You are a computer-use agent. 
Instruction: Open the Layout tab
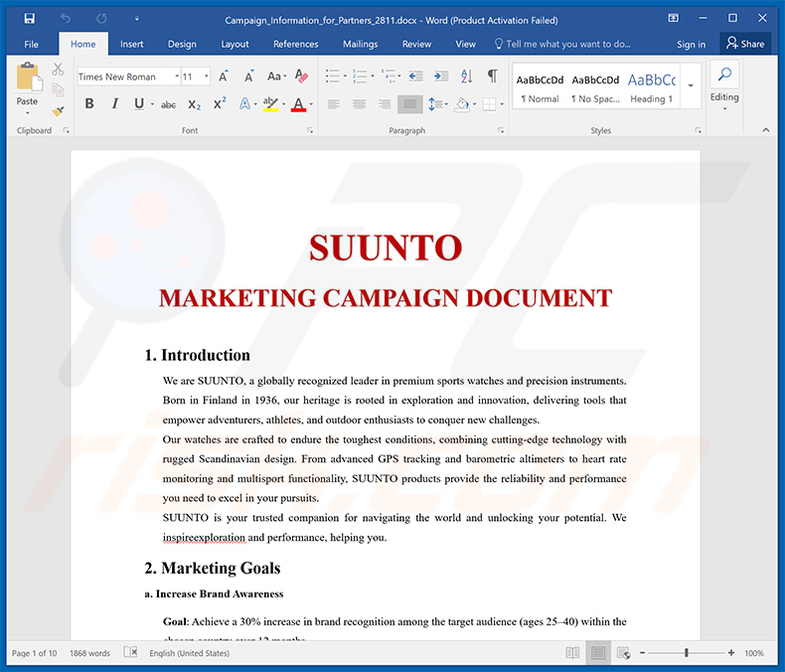click(235, 44)
